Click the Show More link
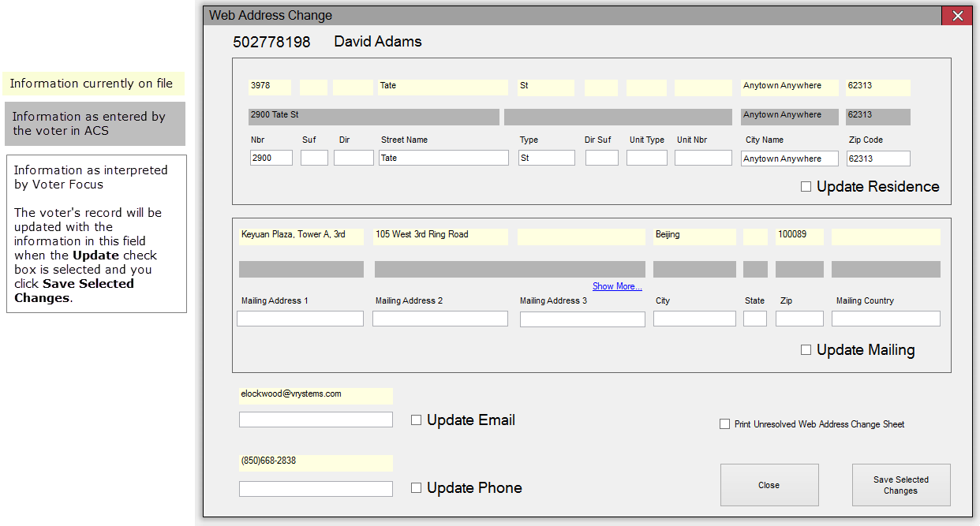Image resolution: width=980 pixels, height=526 pixels. pyautogui.click(x=617, y=286)
